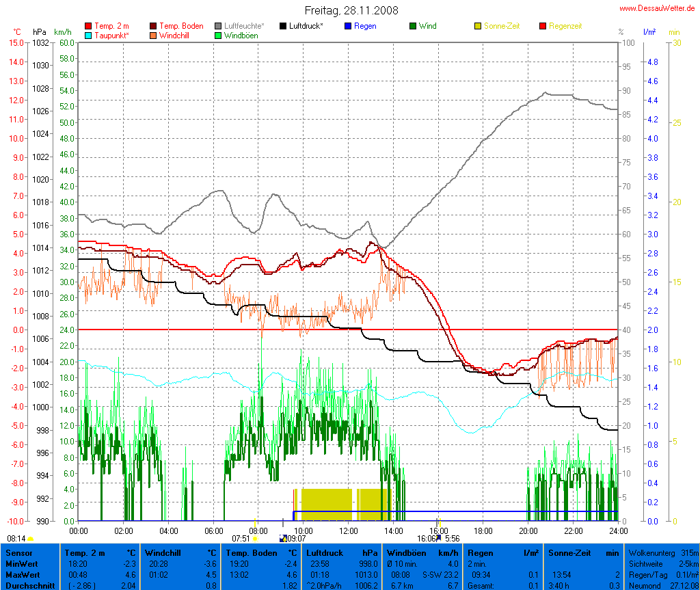
Task: Click the Luftdruck hPa table header
Action: (342, 552)
